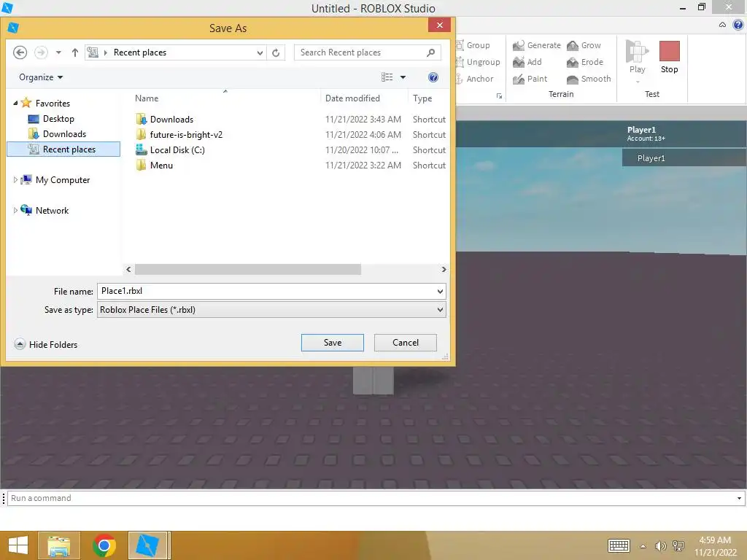Refresh the Recent places listing
The width and height of the screenshot is (747, 560).
coord(276,52)
